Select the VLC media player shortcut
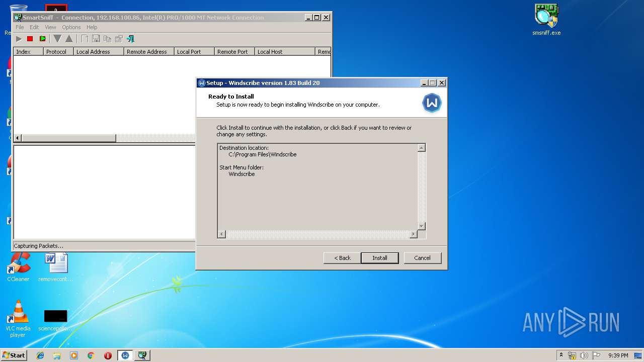644x362 pixels. pyautogui.click(x=18, y=319)
